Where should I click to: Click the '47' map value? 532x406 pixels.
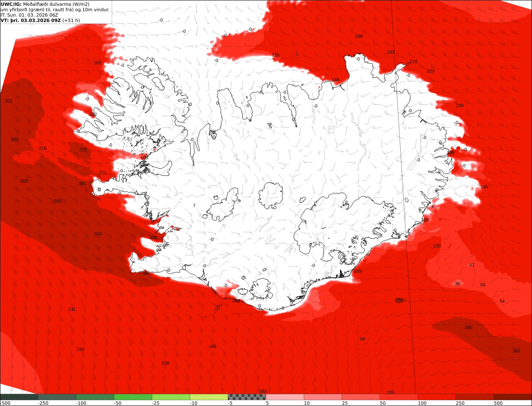[x=472, y=265]
